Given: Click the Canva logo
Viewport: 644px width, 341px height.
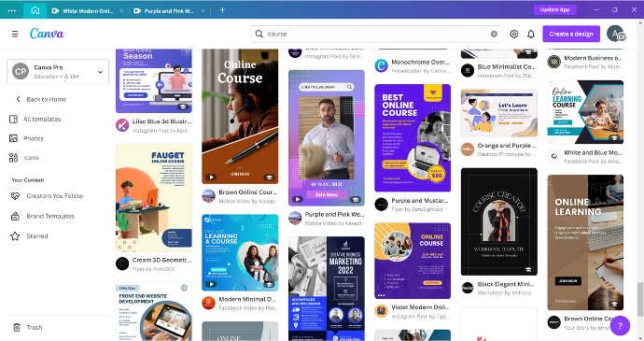Looking at the screenshot, I should tap(47, 34).
